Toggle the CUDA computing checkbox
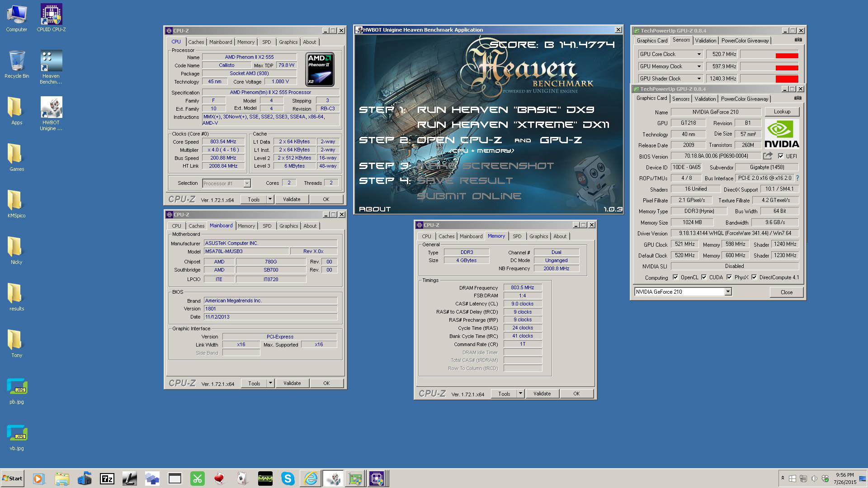This screenshot has width=868, height=488. 704,277
